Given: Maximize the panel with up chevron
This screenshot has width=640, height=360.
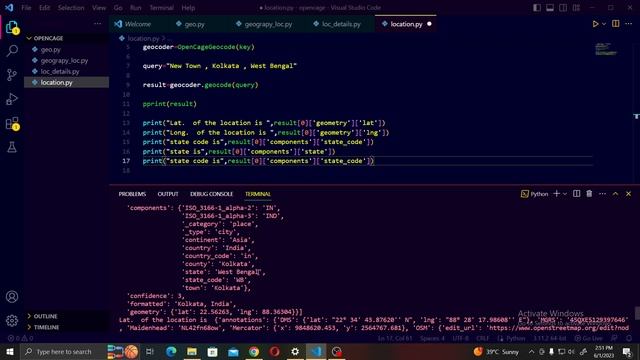Looking at the screenshot, I should coord(616,194).
